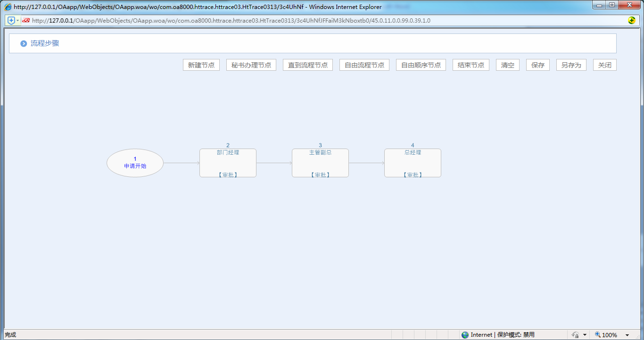Click the arrow icon beside 流程步骤 heading

pos(24,43)
